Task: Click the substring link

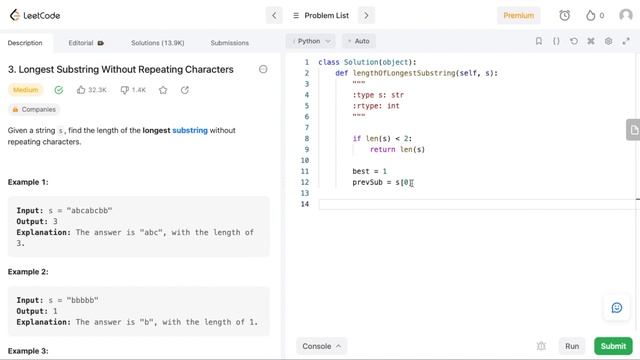Action: click(190, 130)
